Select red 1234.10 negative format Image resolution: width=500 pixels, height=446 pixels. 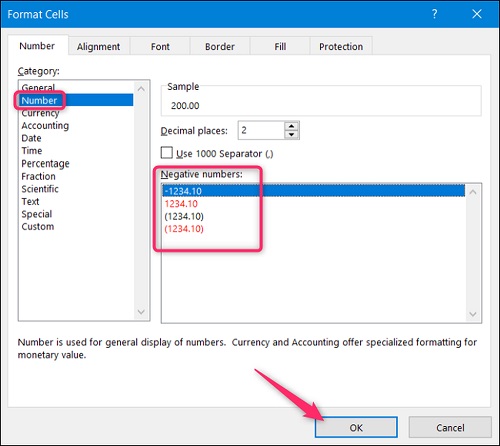[181, 204]
